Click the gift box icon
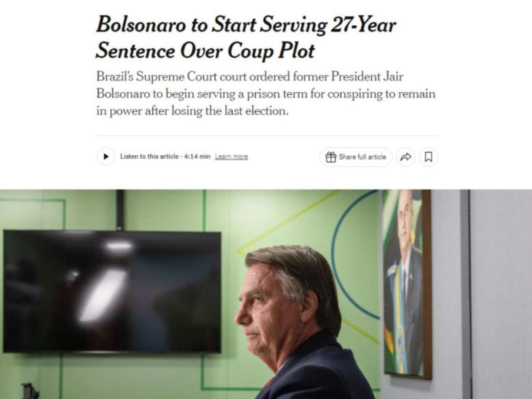Viewport: 532px width, 399px height. [331, 157]
